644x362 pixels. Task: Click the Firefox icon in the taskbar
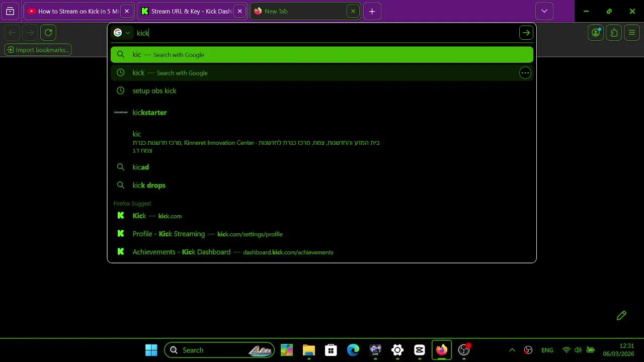(x=442, y=350)
